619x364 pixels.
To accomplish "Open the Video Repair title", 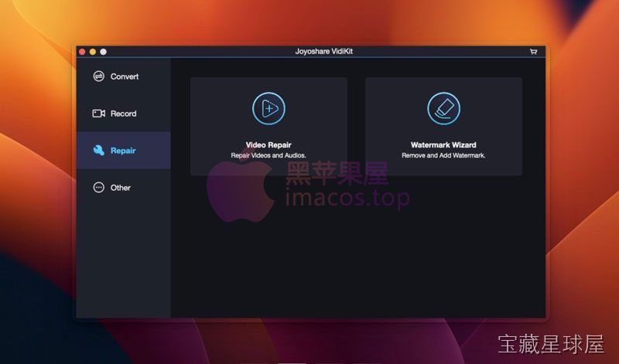I will point(268,145).
